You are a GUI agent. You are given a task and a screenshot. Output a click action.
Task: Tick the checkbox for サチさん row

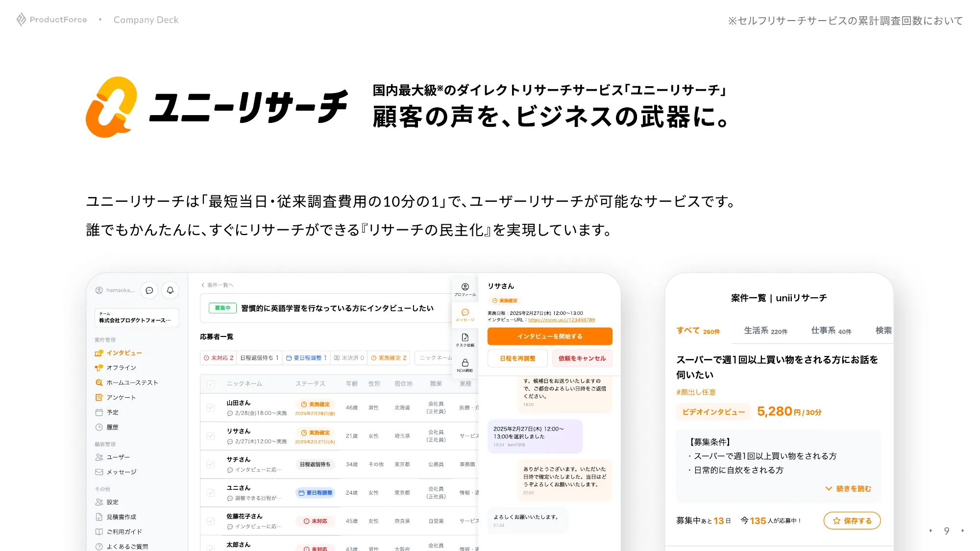point(211,464)
